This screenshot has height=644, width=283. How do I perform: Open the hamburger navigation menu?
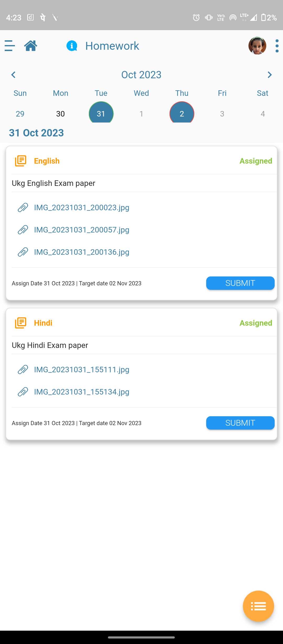click(x=10, y=46)
